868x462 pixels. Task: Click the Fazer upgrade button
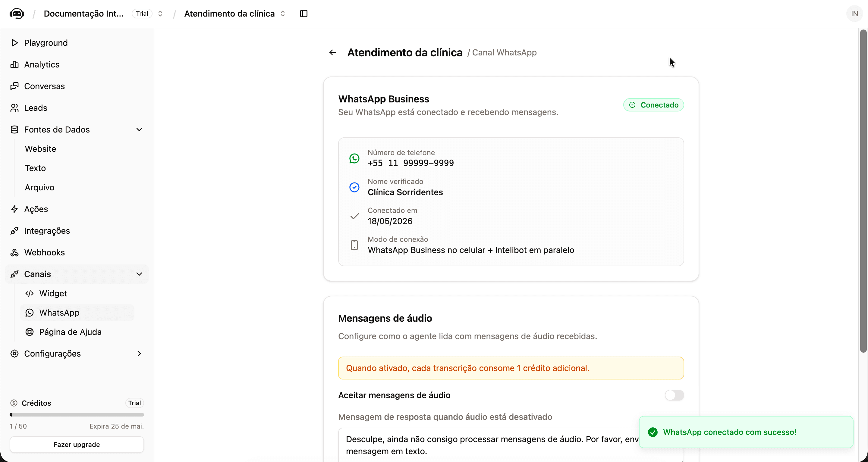click(x=77, y=445)
